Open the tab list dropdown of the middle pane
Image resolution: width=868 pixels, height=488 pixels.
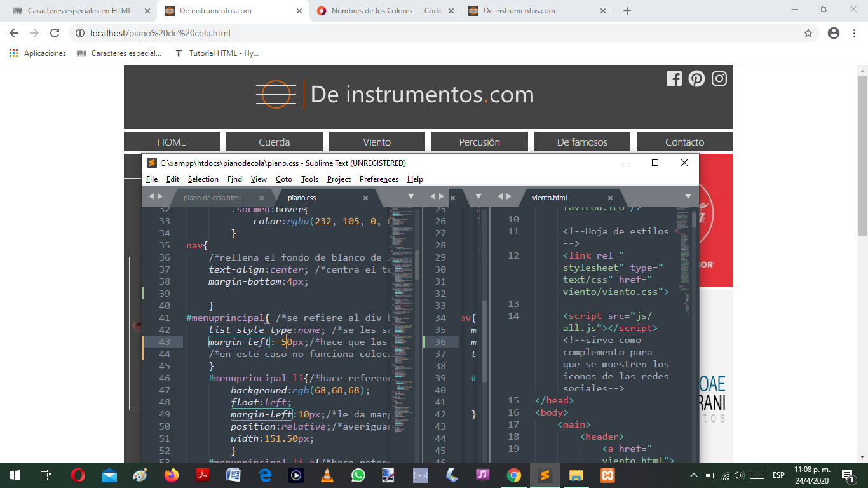(x=478, y=197)
